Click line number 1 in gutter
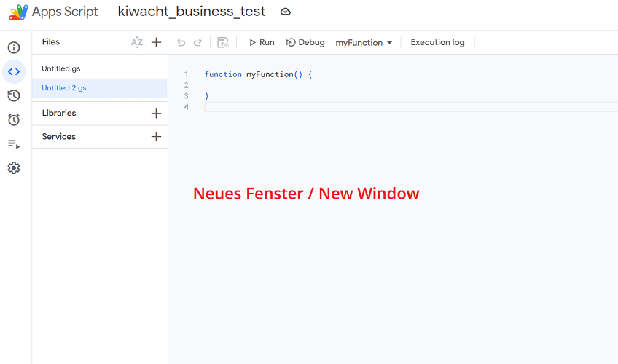The image size is (618, 364). coord(187,74)
